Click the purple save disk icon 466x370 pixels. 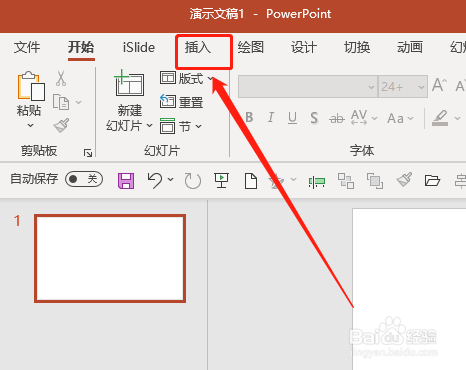[126, 181]
